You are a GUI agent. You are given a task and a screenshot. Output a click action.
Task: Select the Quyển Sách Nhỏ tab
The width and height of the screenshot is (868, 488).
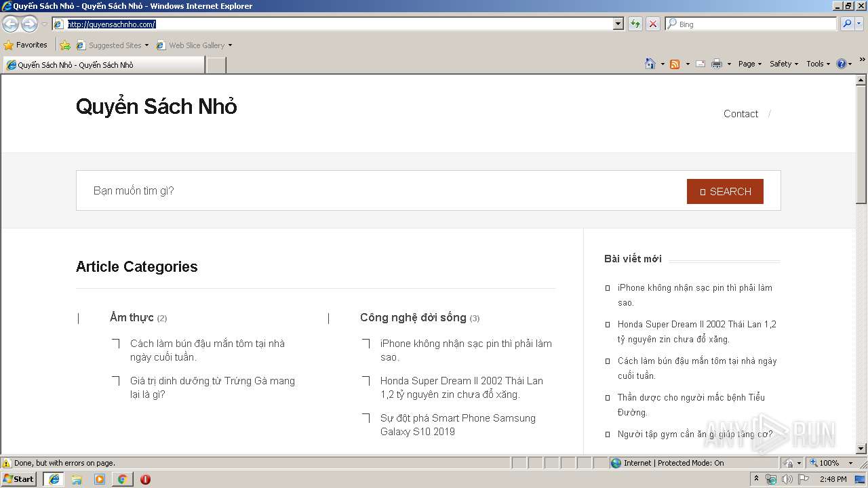point(103,65)
